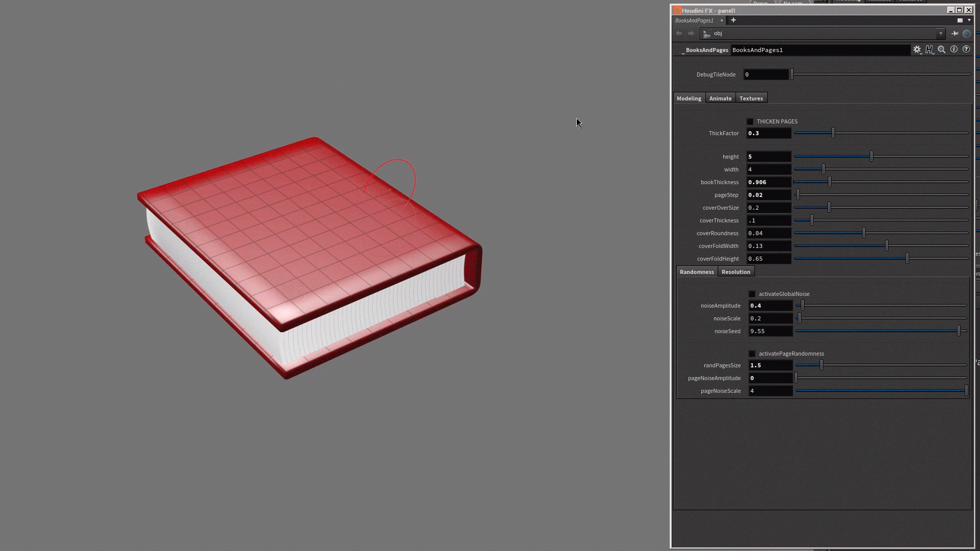
Task: Add a new pane tab with plus
Action: click(733, 20)
